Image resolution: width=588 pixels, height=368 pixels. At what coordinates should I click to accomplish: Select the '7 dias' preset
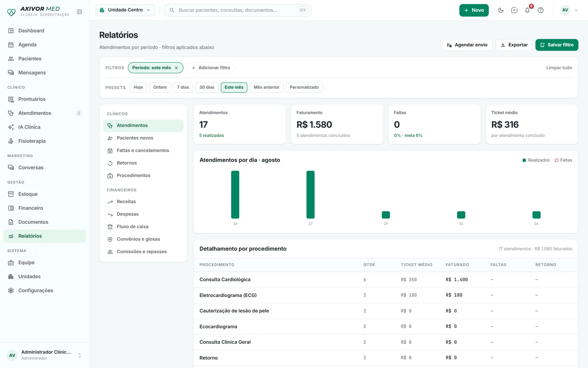tap(183, 87)
